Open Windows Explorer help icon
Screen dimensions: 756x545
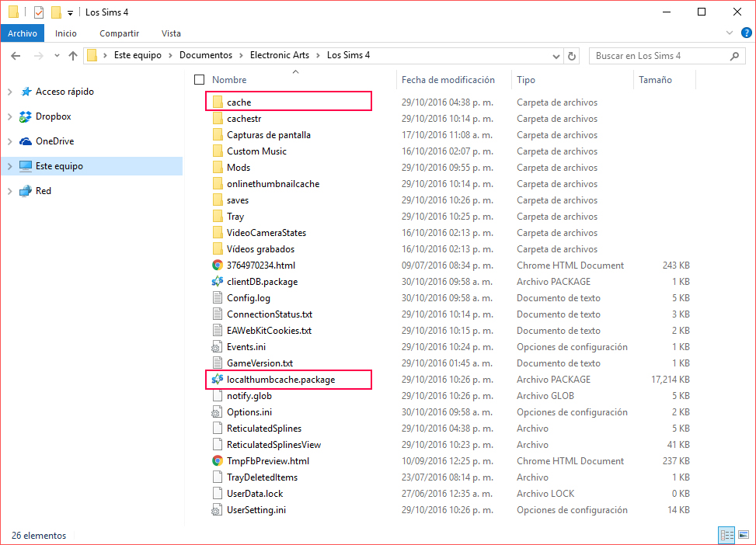[x=747, y=33]
